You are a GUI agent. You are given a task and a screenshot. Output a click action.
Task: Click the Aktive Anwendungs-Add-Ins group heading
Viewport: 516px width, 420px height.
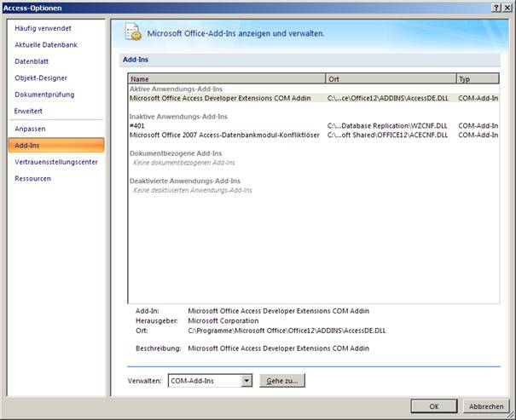(x=176, y=89)
